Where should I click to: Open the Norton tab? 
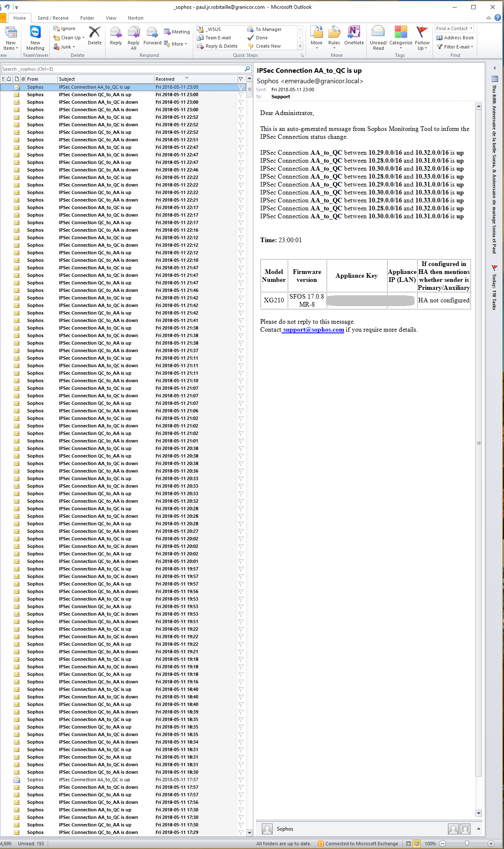(x=136, y=18)
